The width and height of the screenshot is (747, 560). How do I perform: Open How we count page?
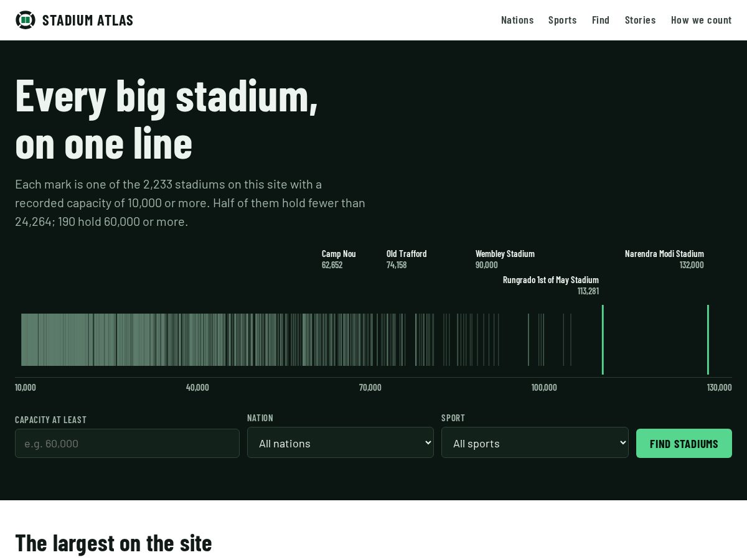pos(702,20)
